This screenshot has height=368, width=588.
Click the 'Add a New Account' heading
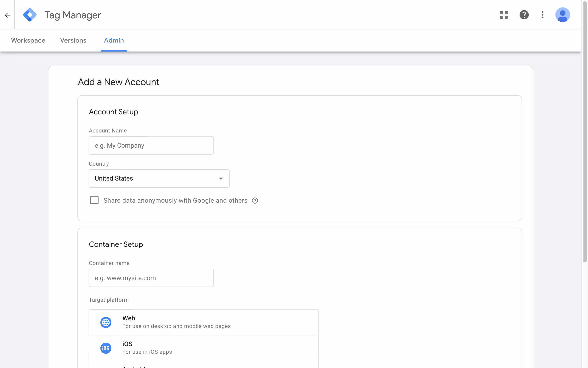coord(118,82)
